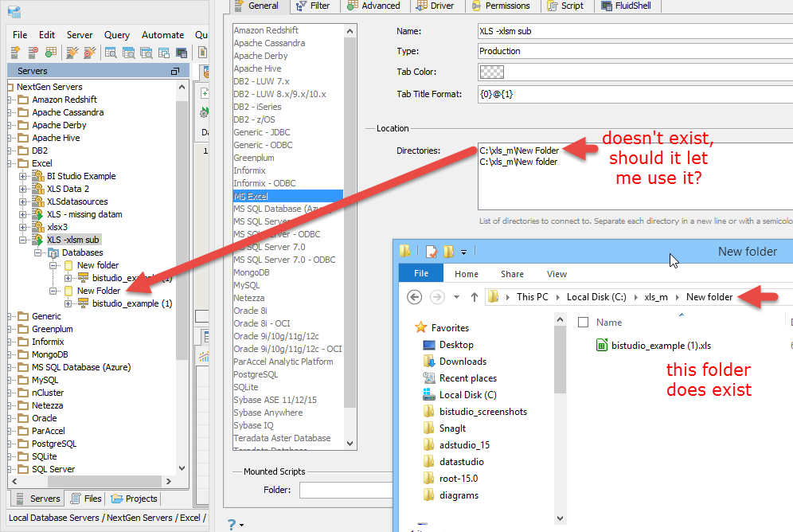Open the Explorer quick access toolbar dropdown
Screen dimensions: 793x532
click(x=463, y=252)
